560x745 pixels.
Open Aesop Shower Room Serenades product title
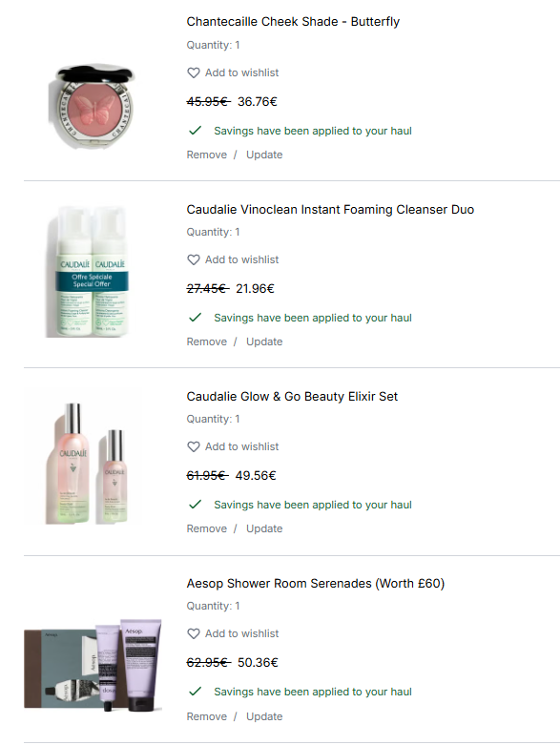[316, 584]
